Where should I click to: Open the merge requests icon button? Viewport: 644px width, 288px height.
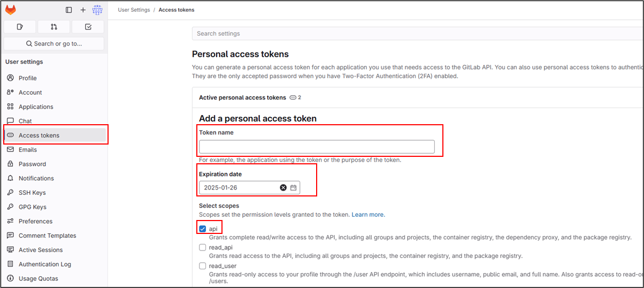click(x=54, y=27)
